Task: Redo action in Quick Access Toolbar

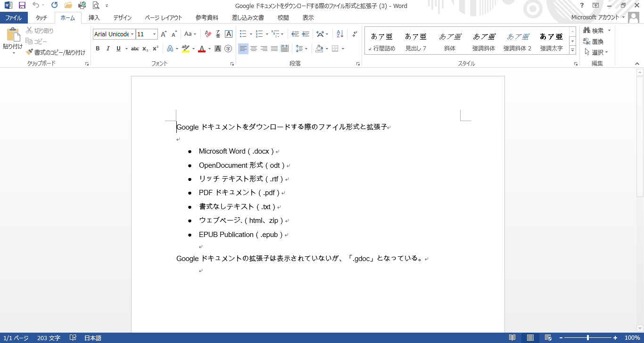Action: (55, 6)
